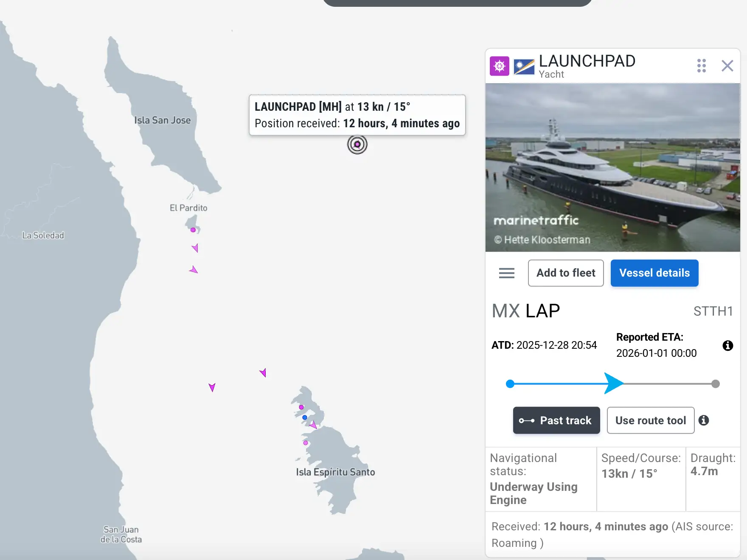
Task: Click the pink vessel arrow near El Pardito
Action: (195, 248)
